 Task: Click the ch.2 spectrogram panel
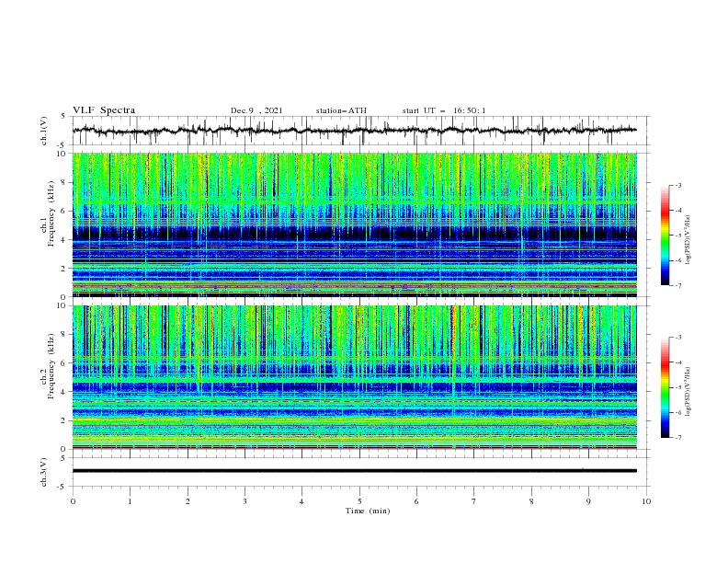[x=355, y=377]
